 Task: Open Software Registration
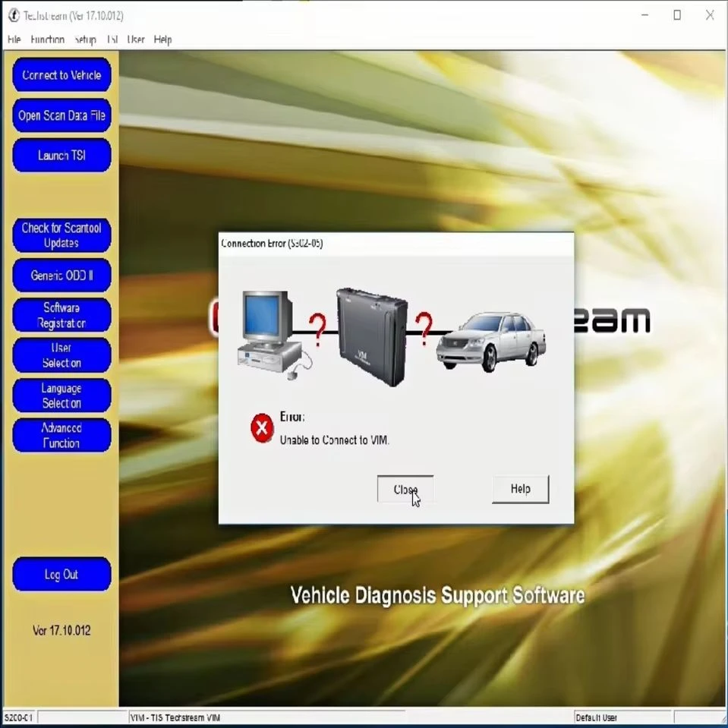[61, 315]
